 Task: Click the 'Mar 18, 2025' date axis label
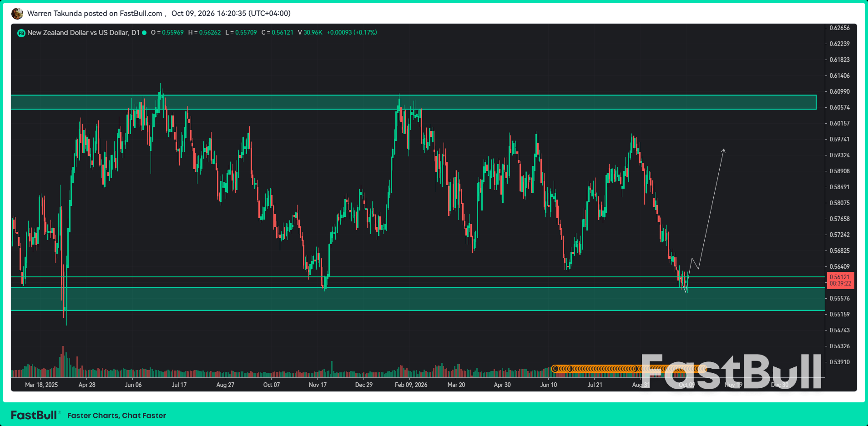click(x=41, y=385)
